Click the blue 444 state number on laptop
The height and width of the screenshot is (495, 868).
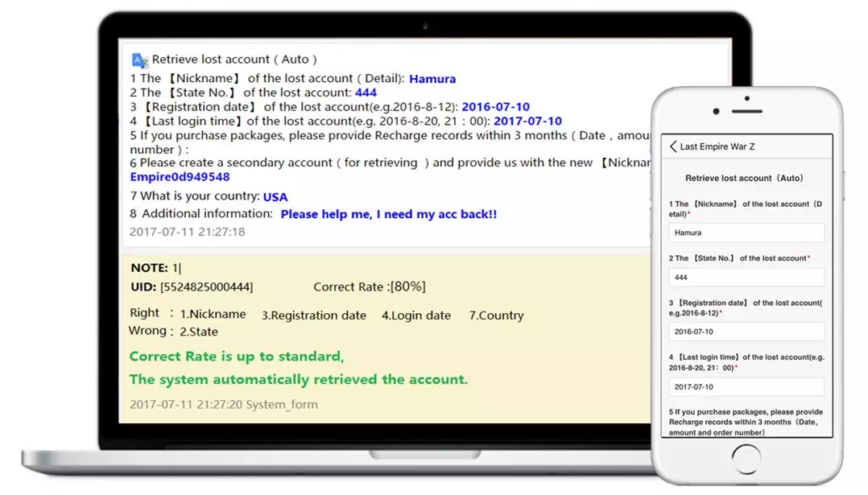(x=366, y=93)
